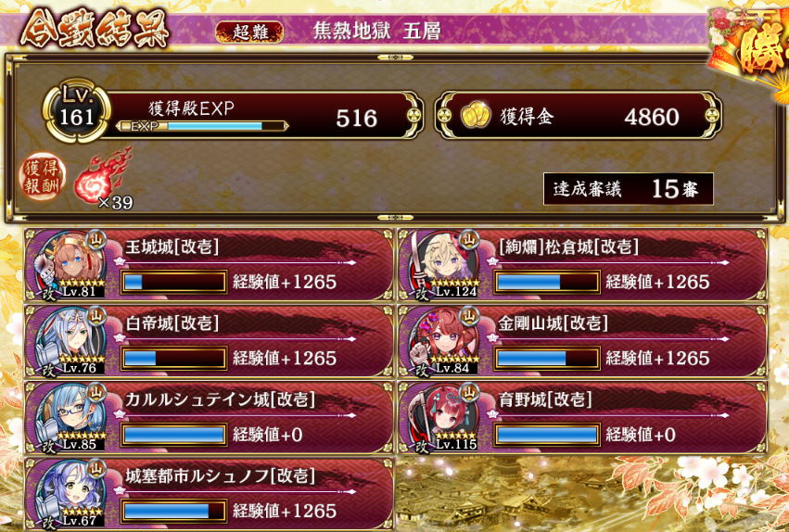Click the Lv. 161 player level badge
789x532 pixels.
click(x=76, y=111)
